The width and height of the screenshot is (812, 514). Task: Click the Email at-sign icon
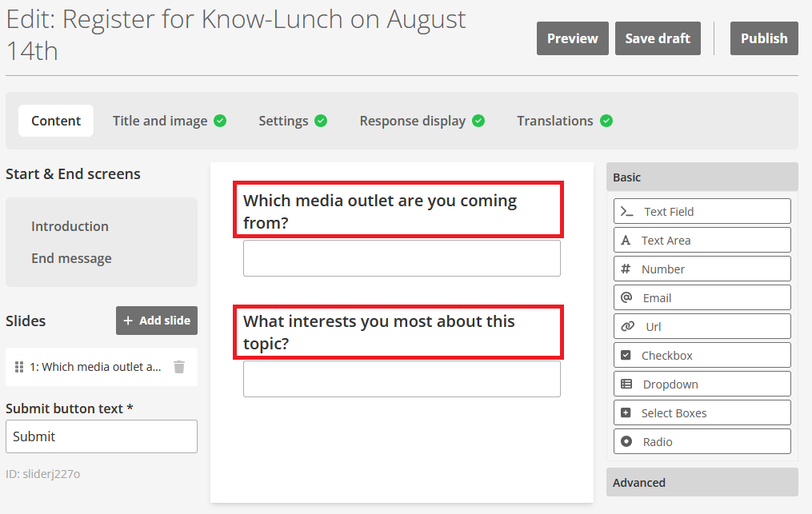pyautogui.click(x=626, y=298)
